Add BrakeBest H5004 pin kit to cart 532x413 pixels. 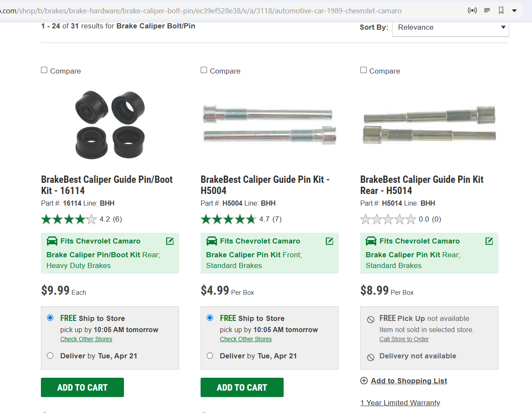click(x=242, y=387)
